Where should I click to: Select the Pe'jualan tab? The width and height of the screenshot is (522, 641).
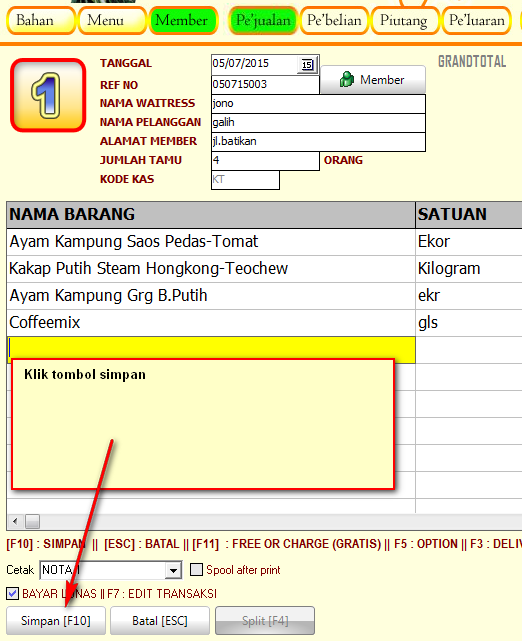[263, 20]
